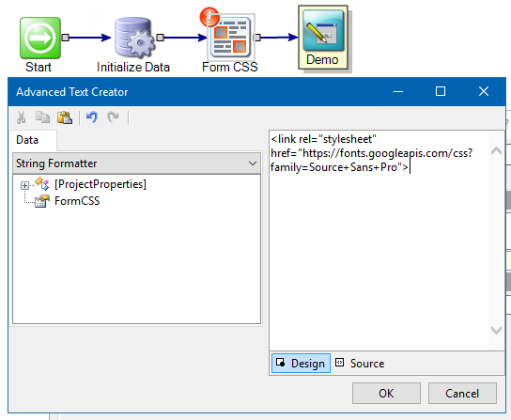This screenshot has width=511, height=420.
Task: Open the Data tab
Action: point(27,140)
